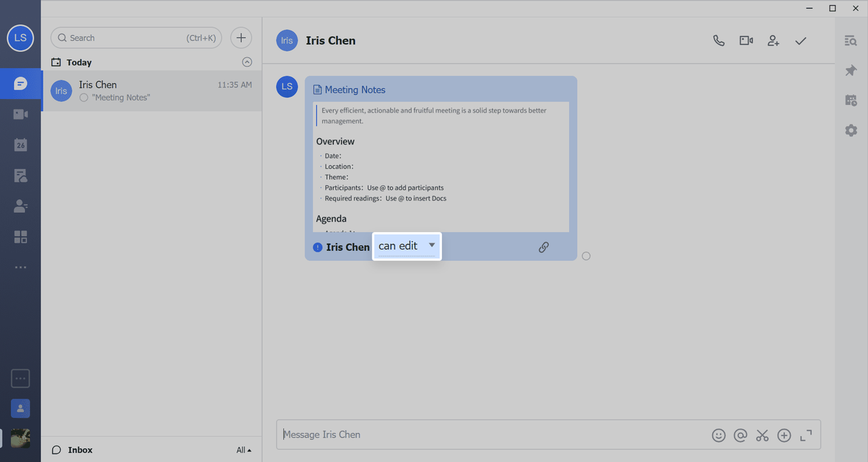Screen dimensions: 868x462
Task: Open the All filter dropdown in Inbox
Action: 243,450
